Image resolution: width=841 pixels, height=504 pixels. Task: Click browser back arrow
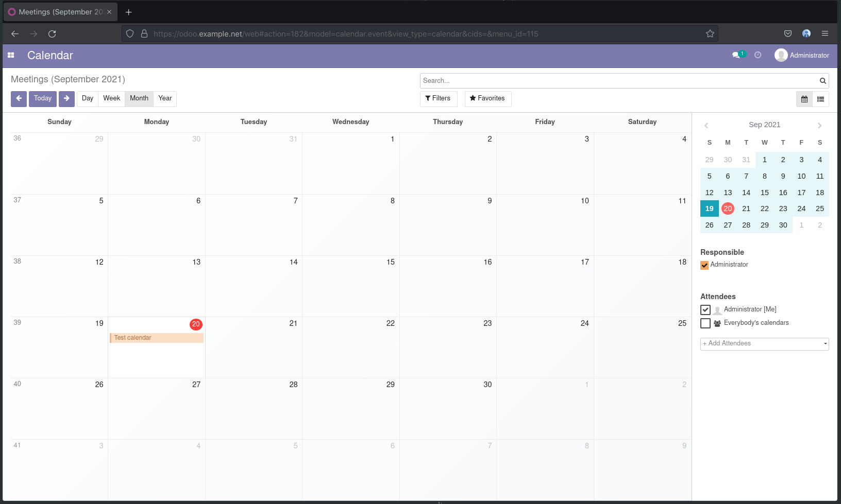[x=15, y=34]
